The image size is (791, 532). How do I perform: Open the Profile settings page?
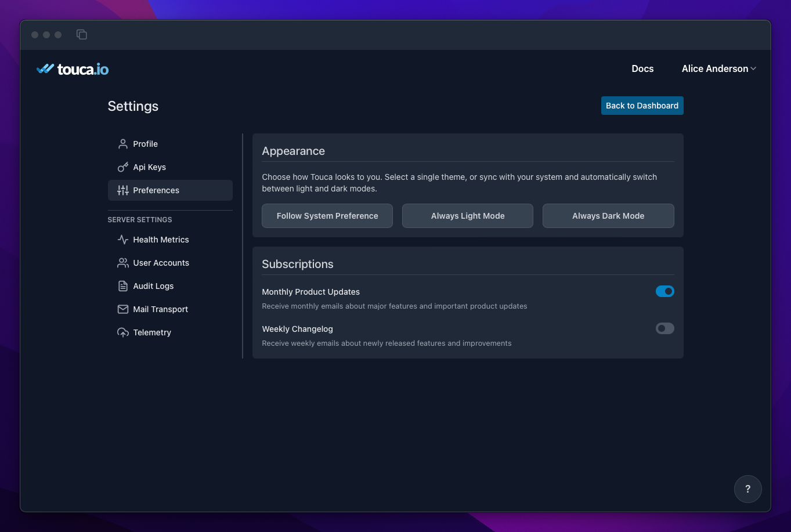point(170,144)
